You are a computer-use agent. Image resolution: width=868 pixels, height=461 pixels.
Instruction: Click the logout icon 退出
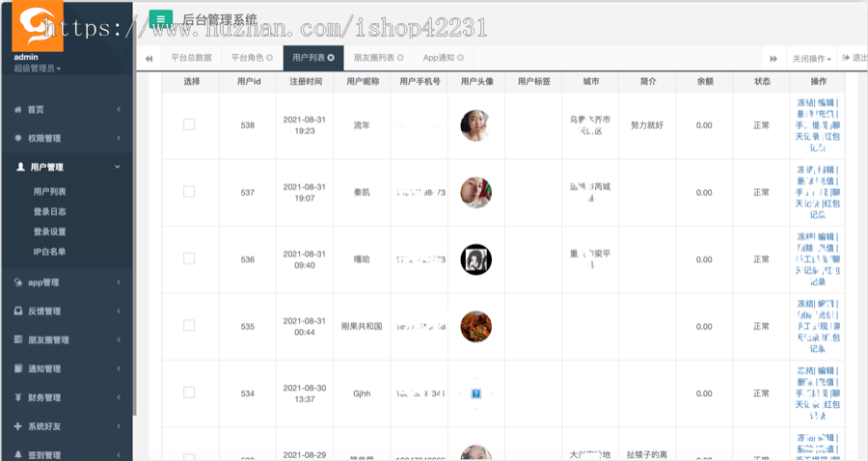[x=846, y=58]
